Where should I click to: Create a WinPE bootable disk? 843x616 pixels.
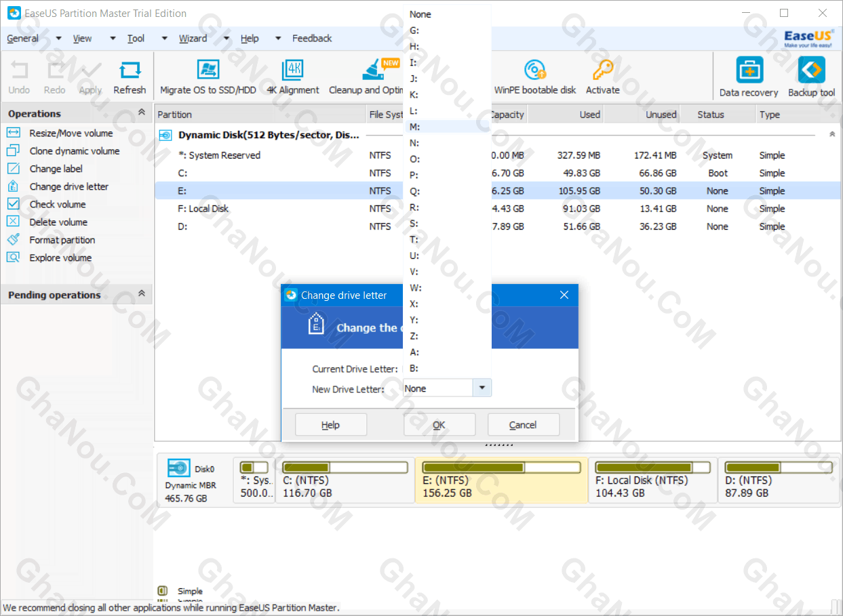tap(535, 77)
